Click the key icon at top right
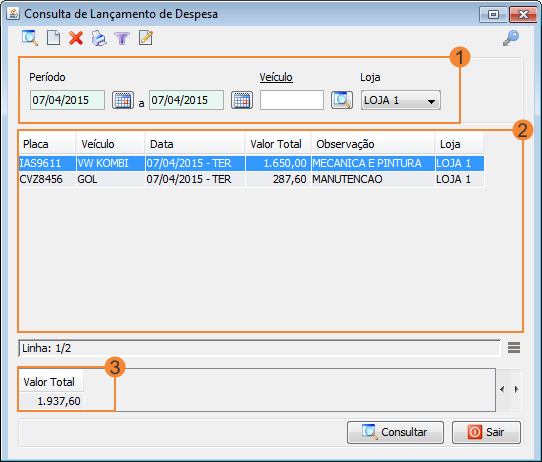Viewport: 542px width, 462px height. pyautogui.click(x=511, y=38)
